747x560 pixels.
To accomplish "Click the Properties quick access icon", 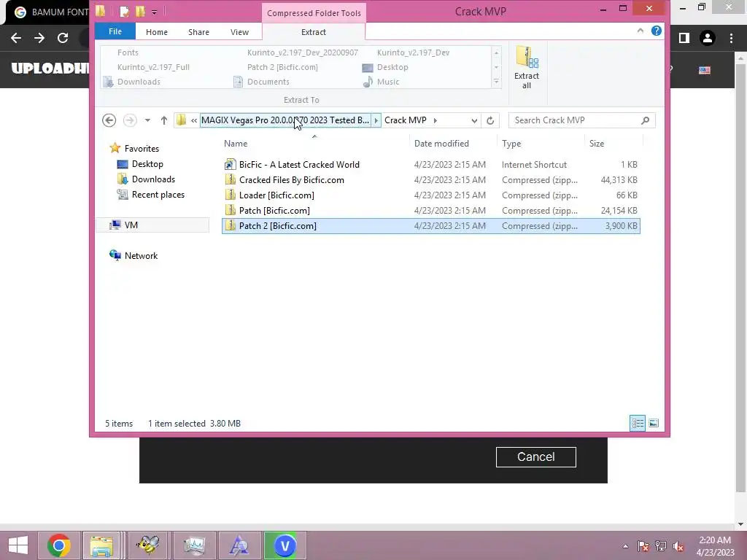I will 124,12.
